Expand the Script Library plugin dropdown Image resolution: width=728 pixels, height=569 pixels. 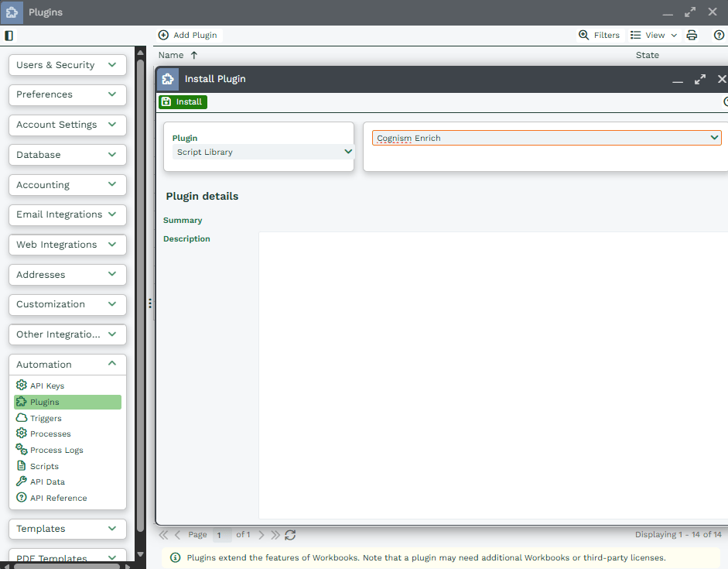[347, 152]
